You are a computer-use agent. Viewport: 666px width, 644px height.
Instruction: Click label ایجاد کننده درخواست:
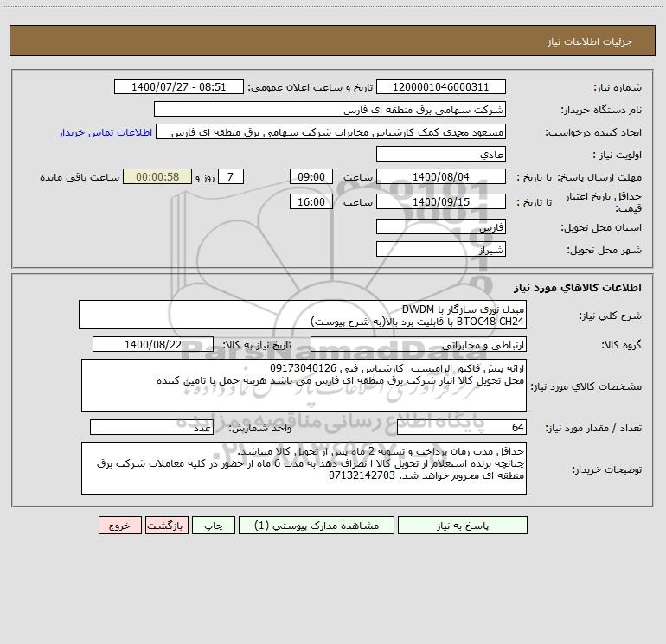click(593, 133)
